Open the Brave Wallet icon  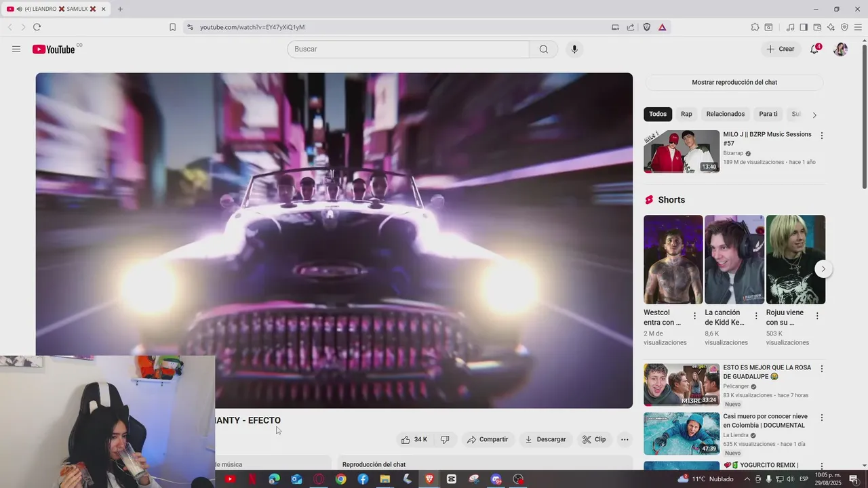pos(817,27)
